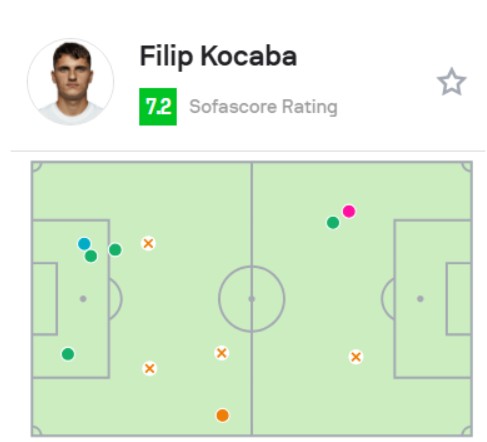Image resolution: width=487 pixels, height=442 pixels.
Task: Select the blue event dot in the penalty area
Action: click(84, 244)
